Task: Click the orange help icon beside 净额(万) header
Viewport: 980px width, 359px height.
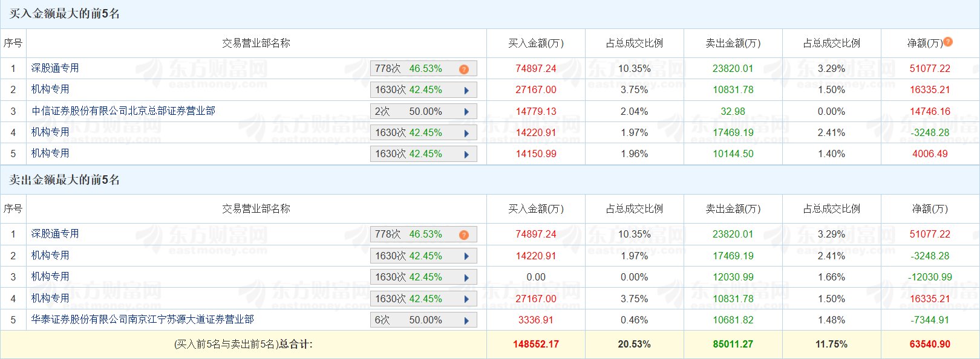Action: click(x=948, y=42)
